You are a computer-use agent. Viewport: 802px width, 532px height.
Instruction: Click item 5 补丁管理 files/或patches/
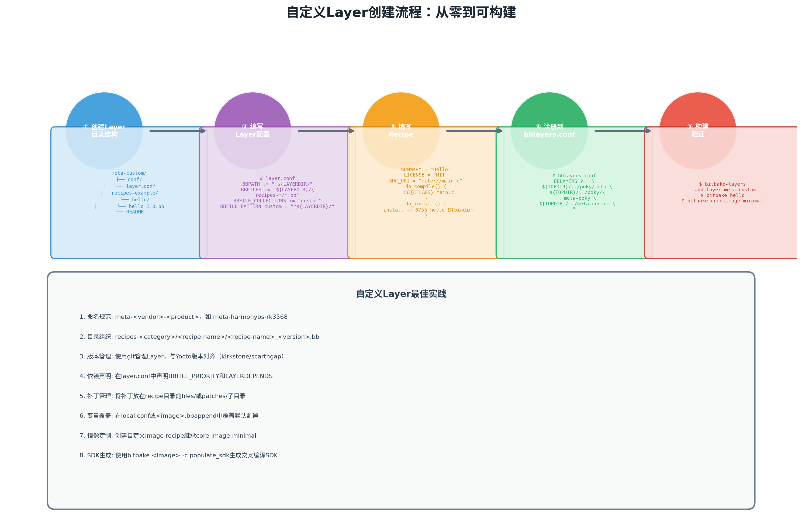(x=162, y=396)
